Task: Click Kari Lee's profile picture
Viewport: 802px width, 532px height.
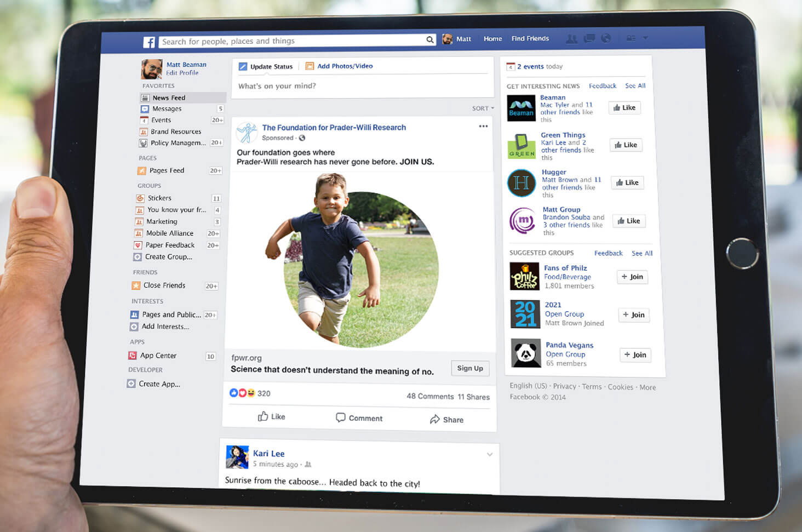Action: (237, 457)
